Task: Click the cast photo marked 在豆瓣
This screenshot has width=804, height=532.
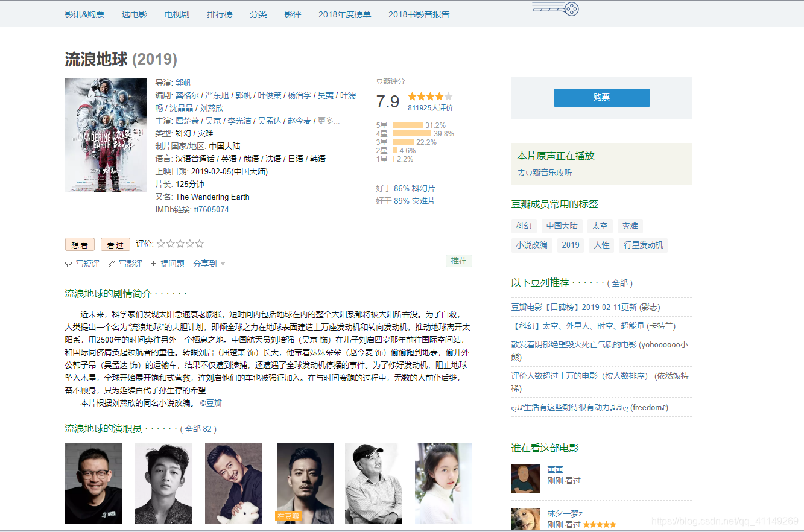Action: pyautogui.click(x=305, y=483)
